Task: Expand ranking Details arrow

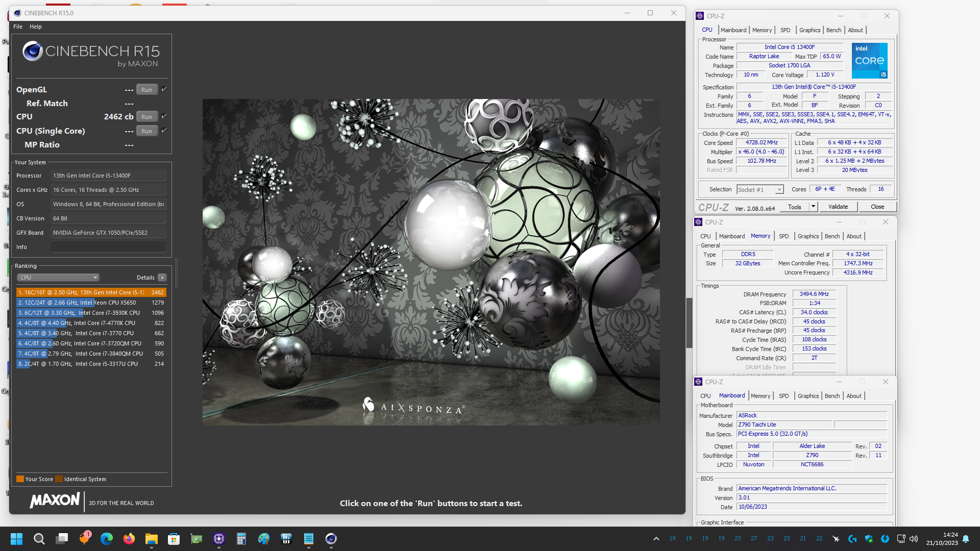Action: (162, 278)
